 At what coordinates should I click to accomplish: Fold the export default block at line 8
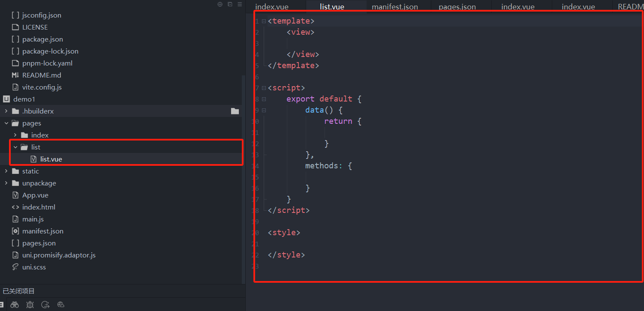[x=264, y=99]
